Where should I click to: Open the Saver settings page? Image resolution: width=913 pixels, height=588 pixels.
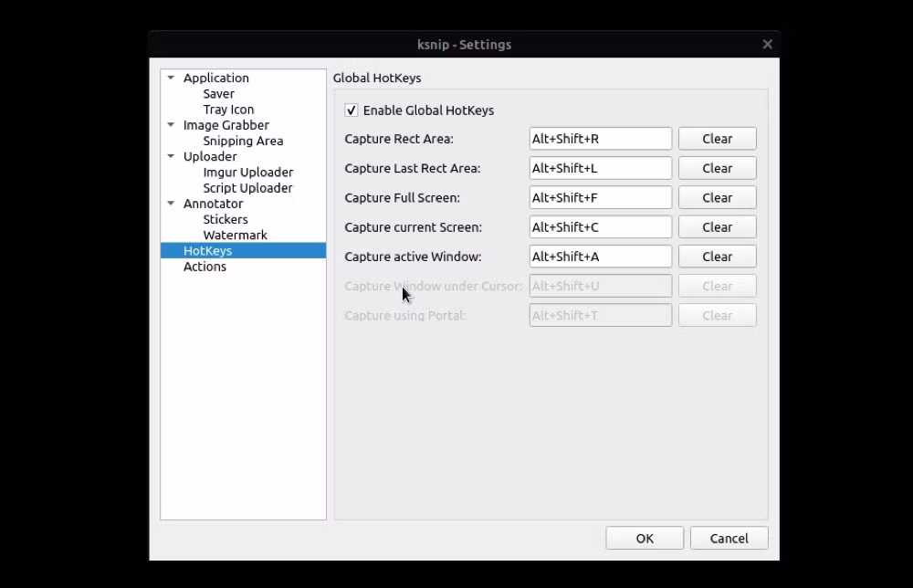[218, 94]
